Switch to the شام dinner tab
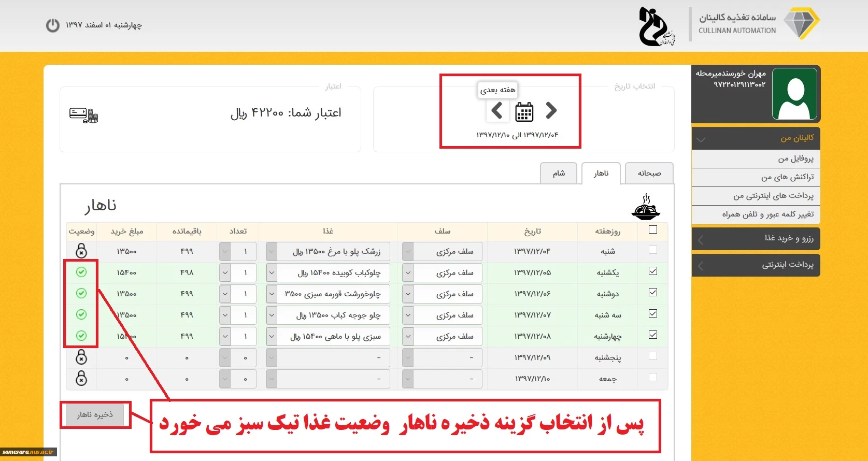 559,173
